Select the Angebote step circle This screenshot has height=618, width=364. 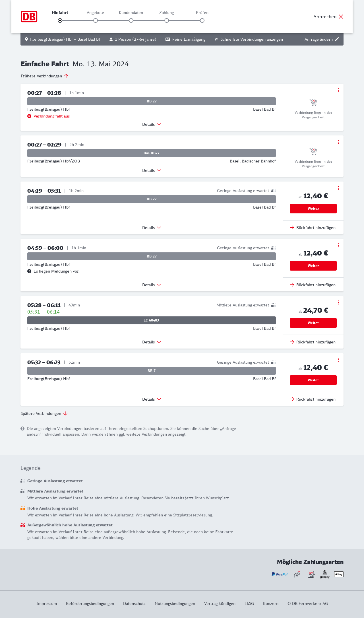click(96, 20)
